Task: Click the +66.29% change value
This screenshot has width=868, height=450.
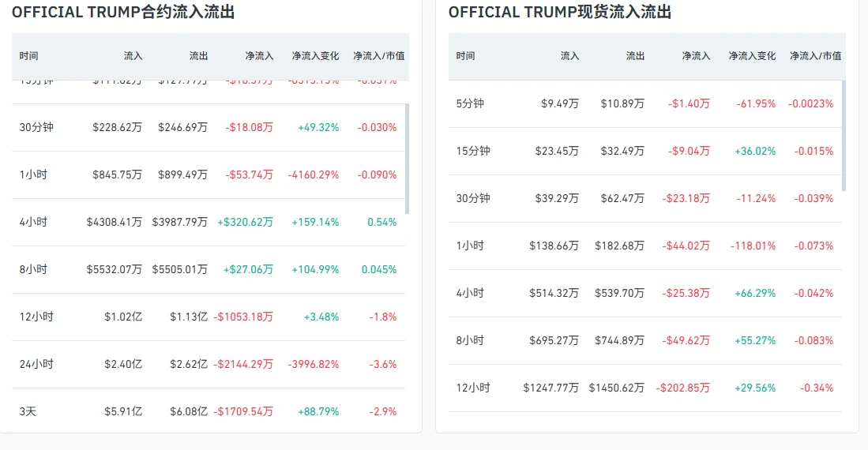Action: point(755,294)
